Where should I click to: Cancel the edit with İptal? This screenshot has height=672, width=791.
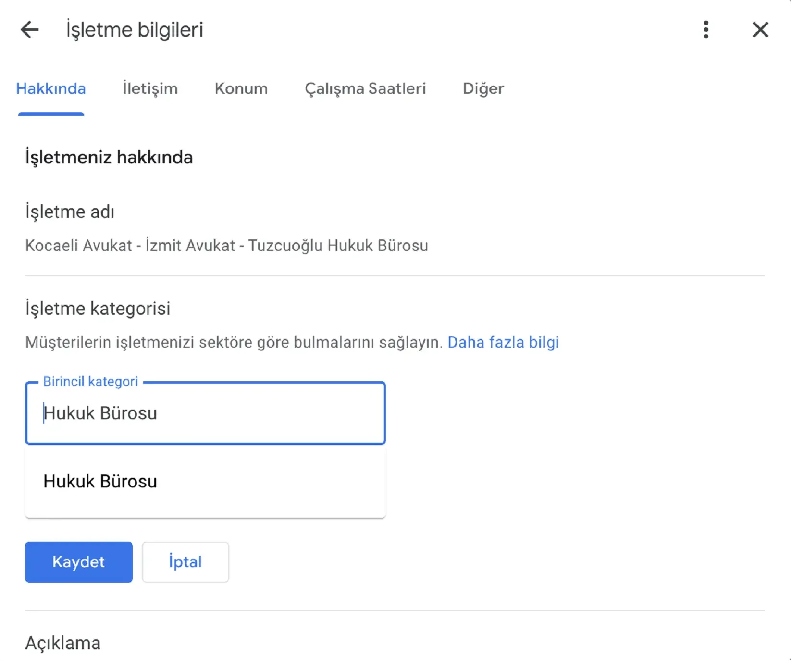tap(185, 562)
